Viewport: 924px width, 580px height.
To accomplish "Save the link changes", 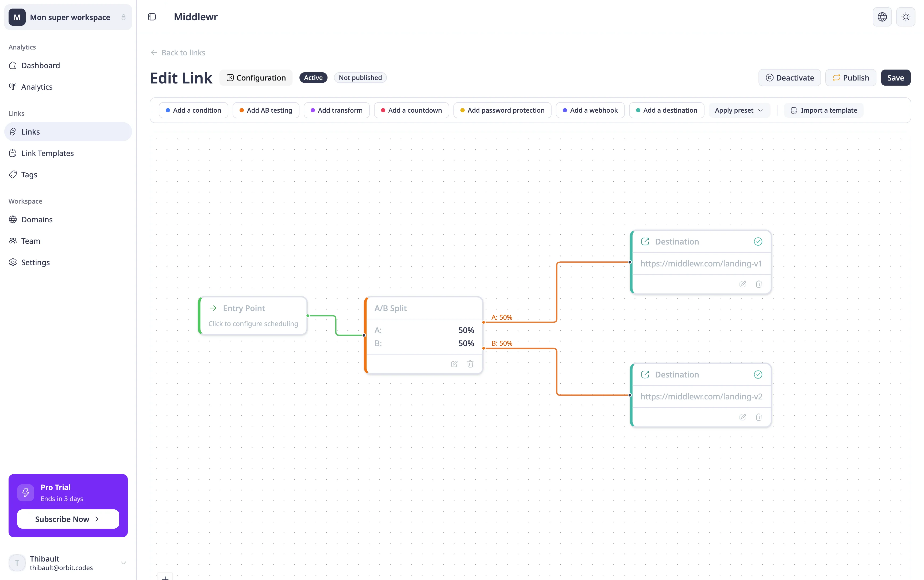I will 896,78.
